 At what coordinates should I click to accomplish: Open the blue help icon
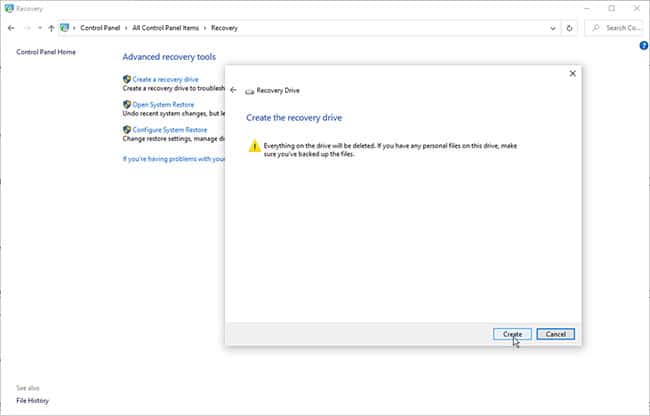pyautogui.click(x=643, y=46)
